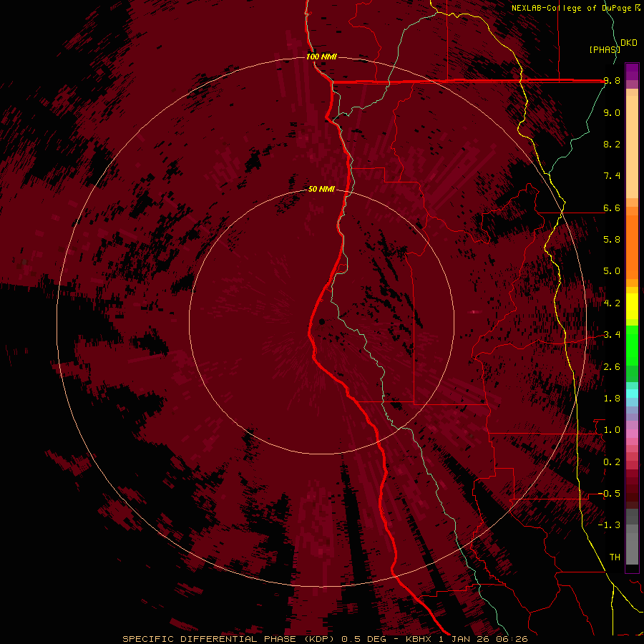This screenshot has width=644, height=644.
Task: Click the 8.2 value on the color scale
Action: [x=612, y=144]
